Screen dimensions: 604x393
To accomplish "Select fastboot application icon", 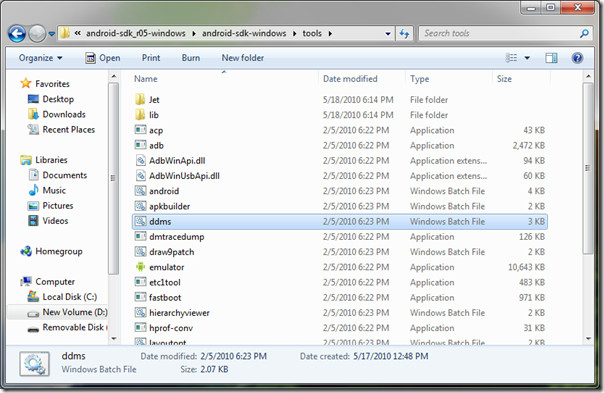I will click(x=140, y=297).
